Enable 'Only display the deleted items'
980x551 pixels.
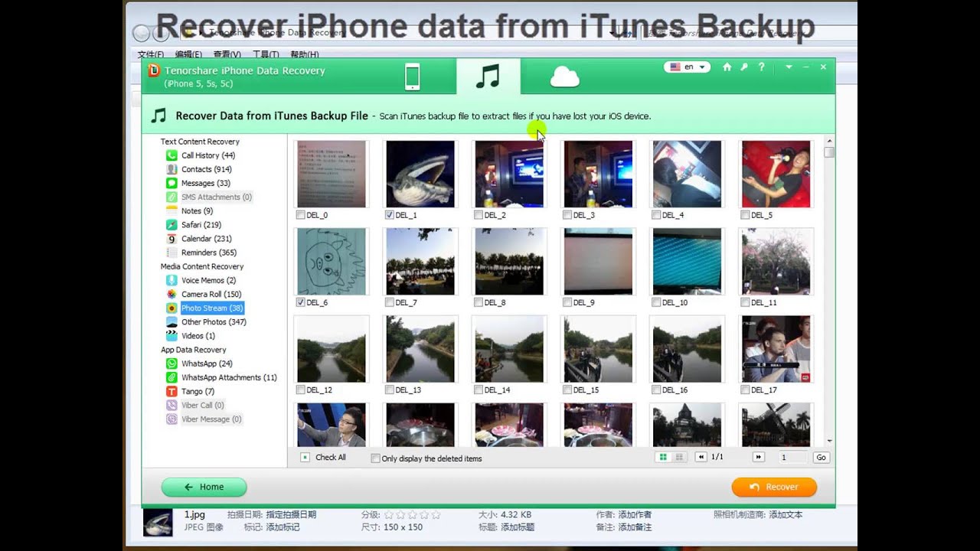point(375,458)
